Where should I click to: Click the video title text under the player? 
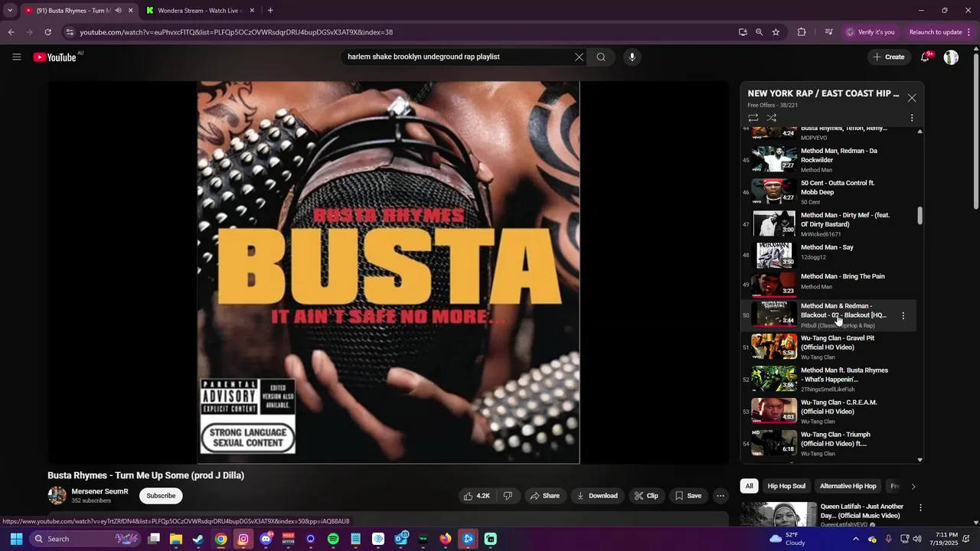click(145, 475)
